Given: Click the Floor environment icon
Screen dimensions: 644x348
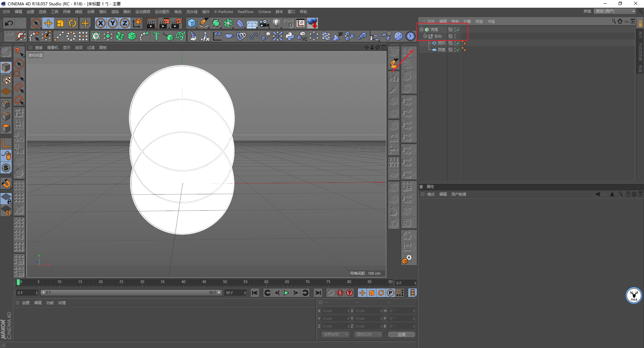Looking at the screenshot, I should pos(252,24).
